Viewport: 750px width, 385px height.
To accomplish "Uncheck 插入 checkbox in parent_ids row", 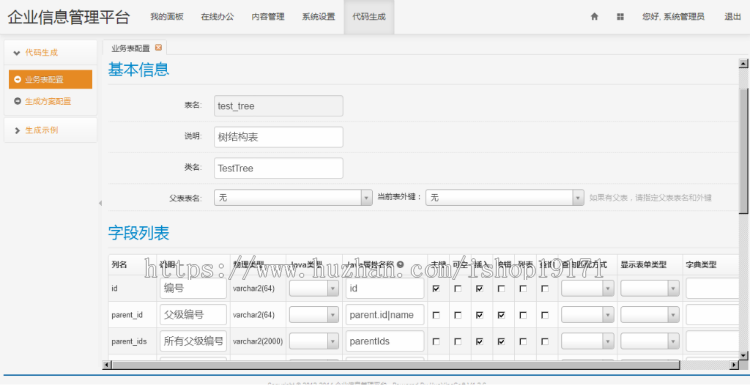I will pyautogui.click(x=479, y=341).
